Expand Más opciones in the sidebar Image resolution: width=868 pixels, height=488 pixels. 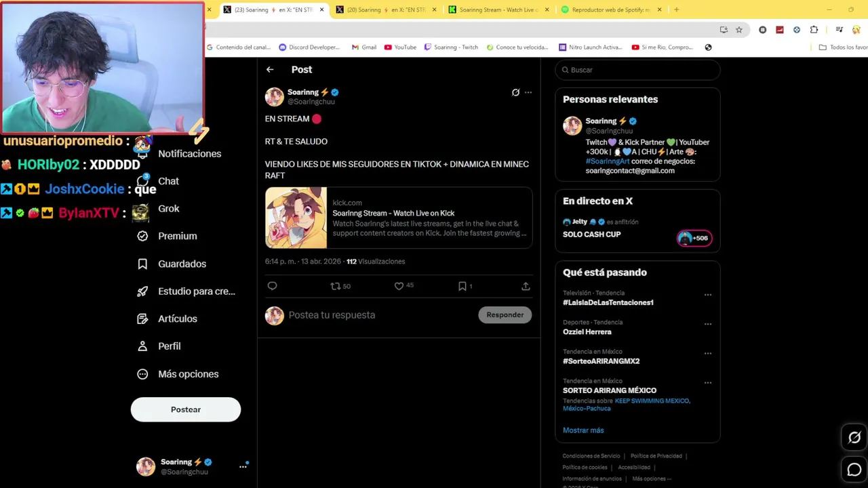point(178,374)
